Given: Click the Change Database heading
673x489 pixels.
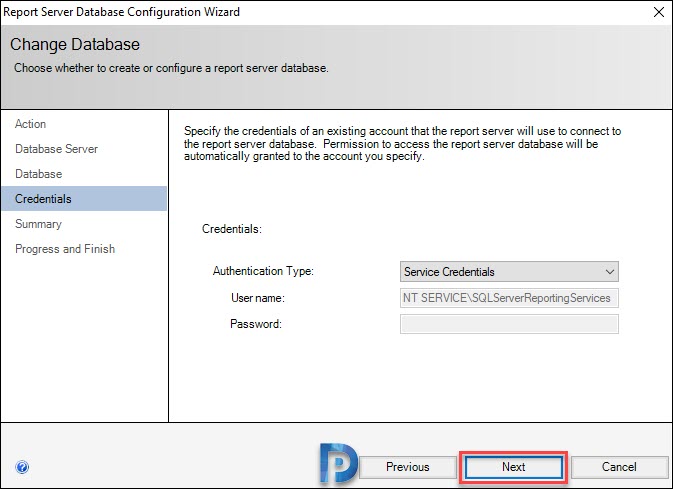Looking at the screenshot, I should tap(75, 44).
